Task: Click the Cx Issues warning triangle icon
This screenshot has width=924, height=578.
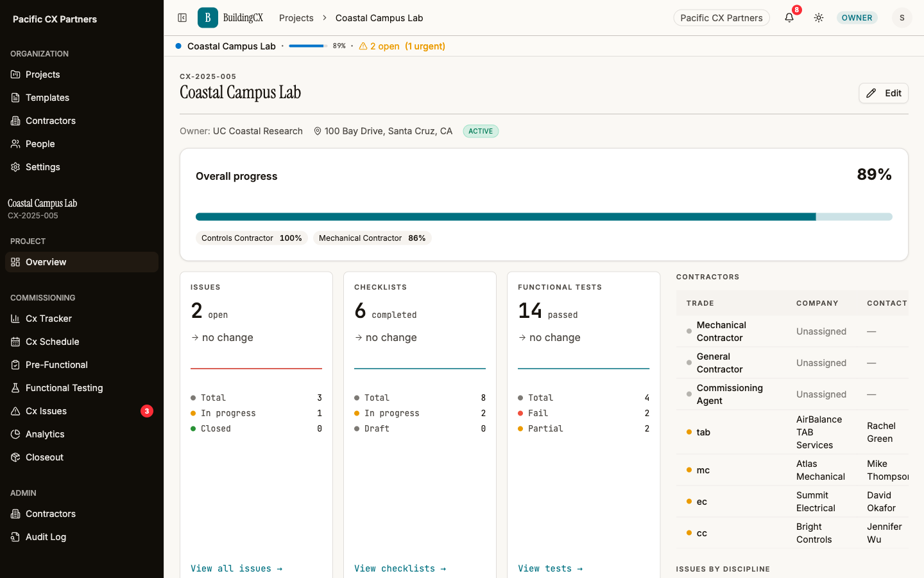Action: pyautogui.click(x=15, y=411)
